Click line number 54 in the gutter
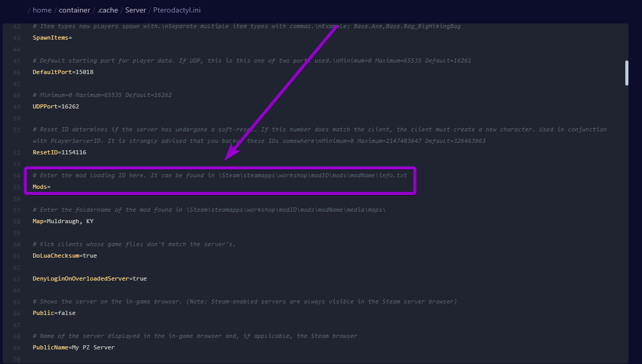This screenshot has height=364, width=642. pos(16,175)
